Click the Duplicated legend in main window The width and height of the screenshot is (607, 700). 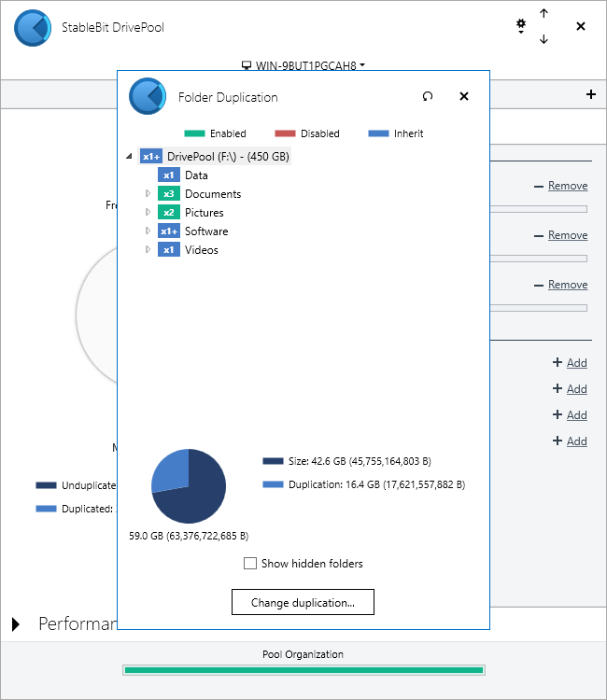pos(76,509)
